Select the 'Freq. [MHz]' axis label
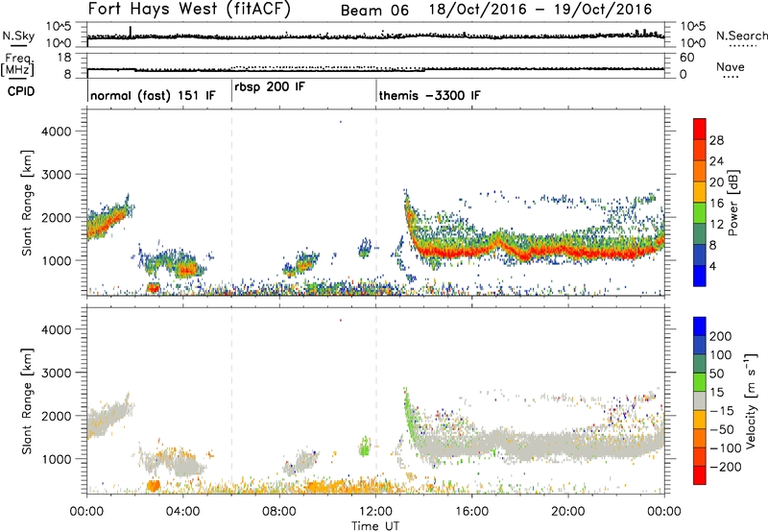 coord(17,65)
